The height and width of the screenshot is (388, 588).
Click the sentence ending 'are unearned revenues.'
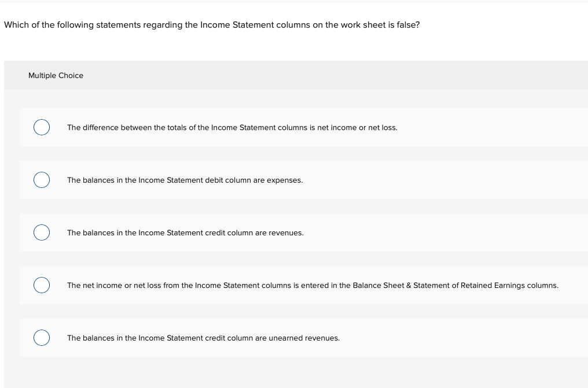203,338
